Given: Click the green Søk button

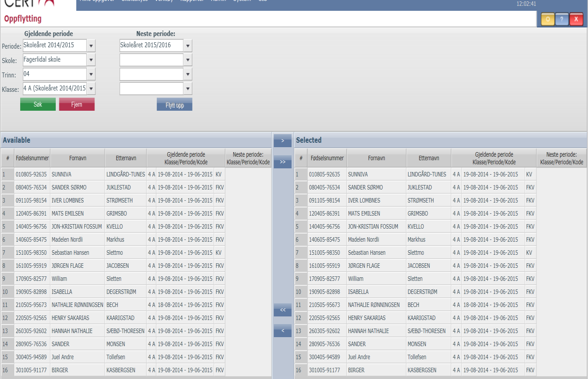Looking at the screenshot, I should coord(38,104).
